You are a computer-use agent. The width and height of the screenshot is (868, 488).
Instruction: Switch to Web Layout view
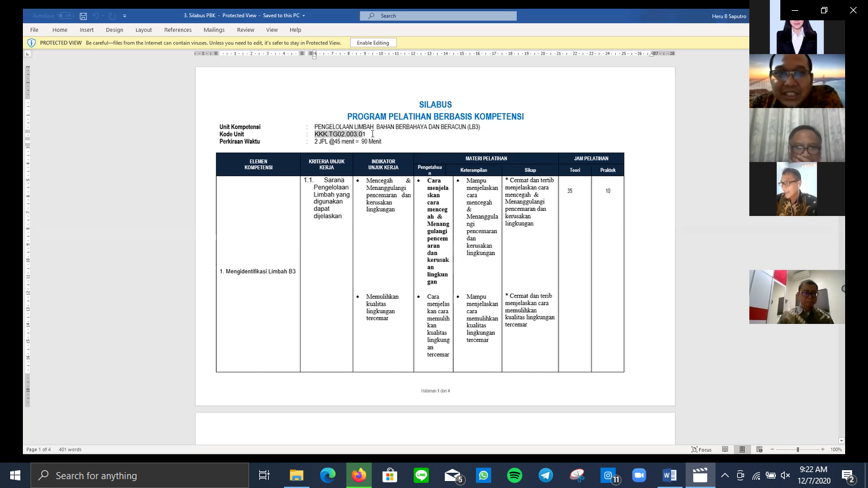(758, 449)
